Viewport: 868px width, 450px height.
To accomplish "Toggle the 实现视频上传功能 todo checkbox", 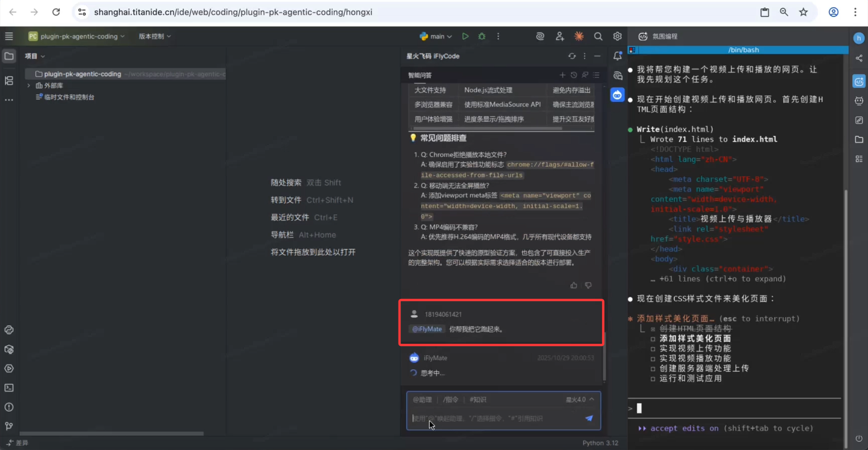I will (653, 349).
